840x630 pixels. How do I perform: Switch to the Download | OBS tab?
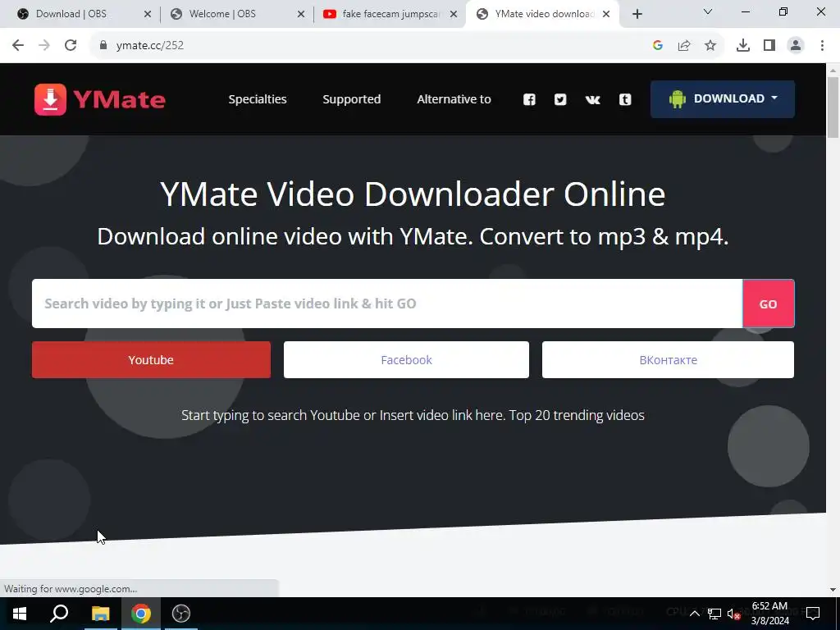[x=71, y=14]
